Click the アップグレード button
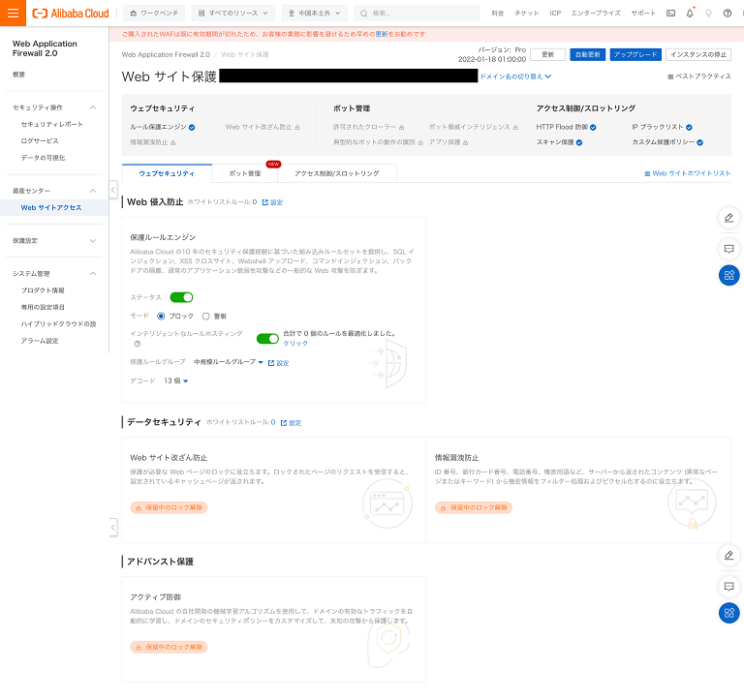Screen dimensions: 744x700 (635, 54)
